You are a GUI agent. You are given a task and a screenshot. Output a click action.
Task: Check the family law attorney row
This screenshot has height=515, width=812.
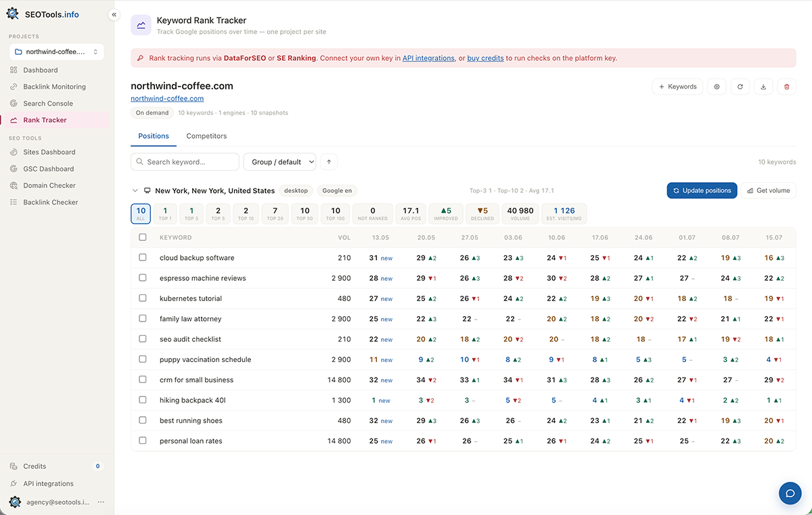142,319
